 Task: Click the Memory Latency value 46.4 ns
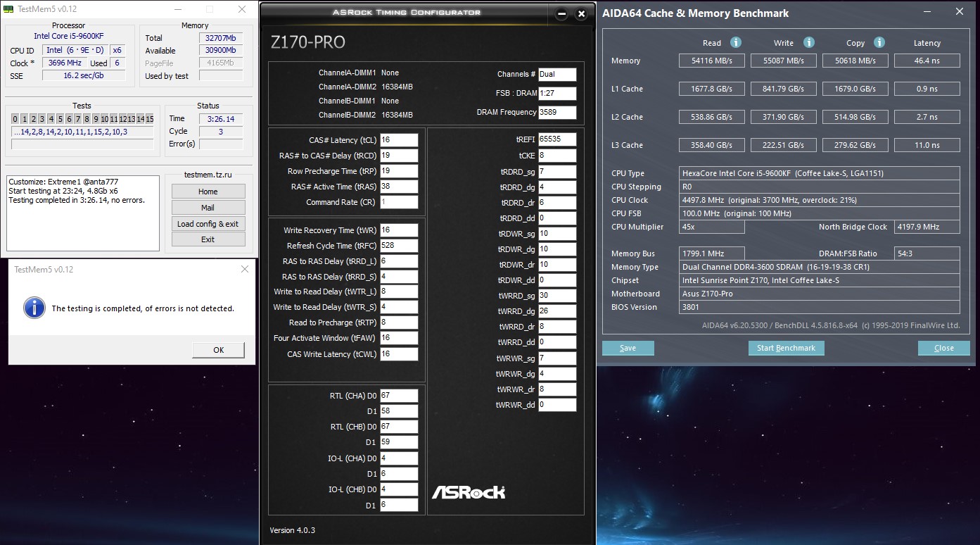click(927, 61)
